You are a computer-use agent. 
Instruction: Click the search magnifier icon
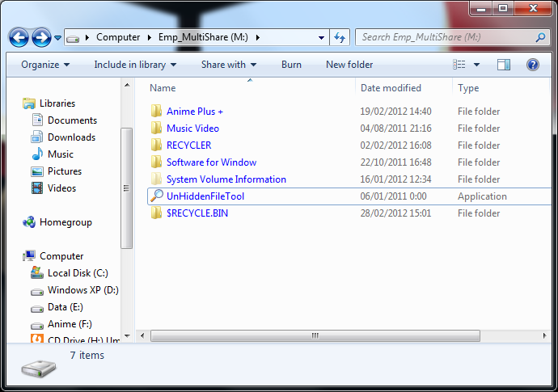(540, 37)
